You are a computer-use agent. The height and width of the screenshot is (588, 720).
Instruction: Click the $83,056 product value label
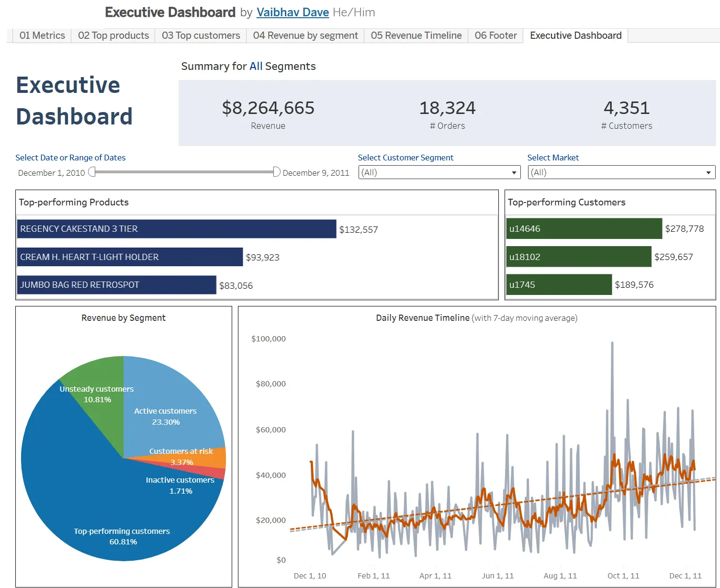point(236,286)
